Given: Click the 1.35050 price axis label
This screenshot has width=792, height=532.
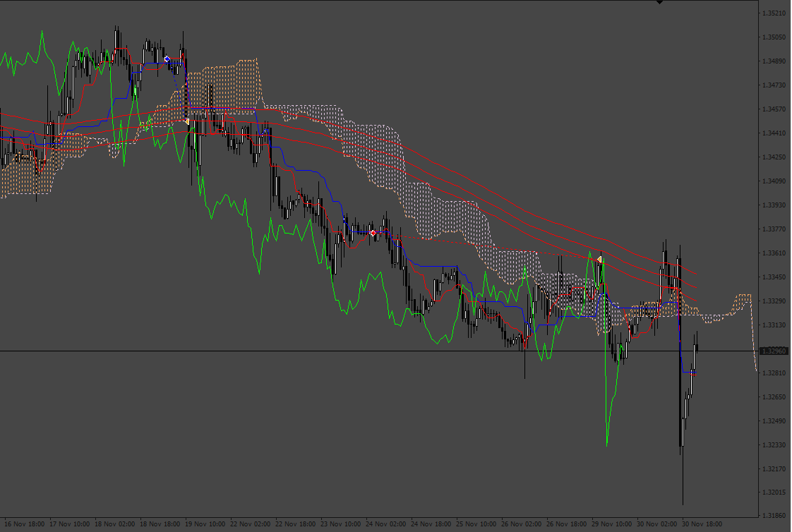Looking at the screenshot, I should tap(774, 37).
